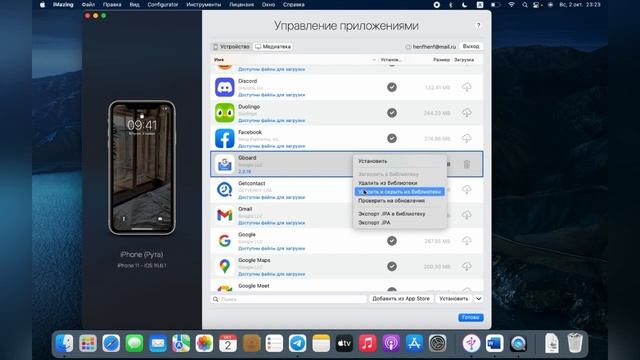The width and height of the screenshot is (640, 360).
Task: Click the Discord app icon in the list
Action: click(224, 87)
